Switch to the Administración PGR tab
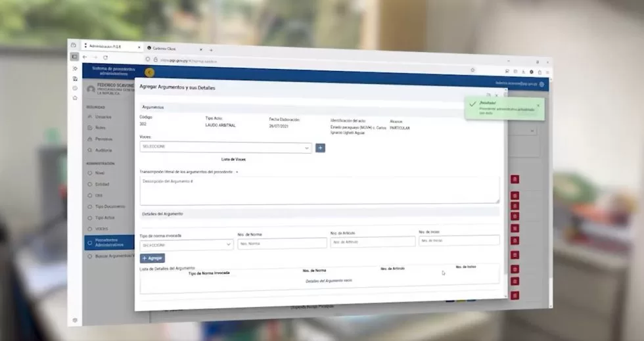 108,47
